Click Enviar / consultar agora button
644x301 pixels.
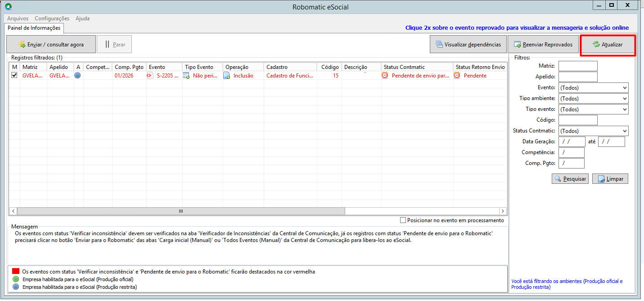pos(51,45)
